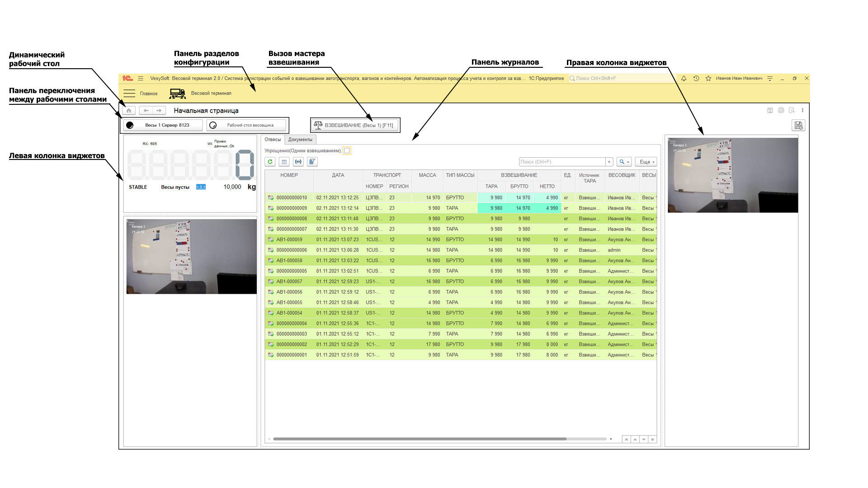Switch to Рабочий стол весовщика desktop
This screenshot has height=488, width=868.
(x=246, y=125)
